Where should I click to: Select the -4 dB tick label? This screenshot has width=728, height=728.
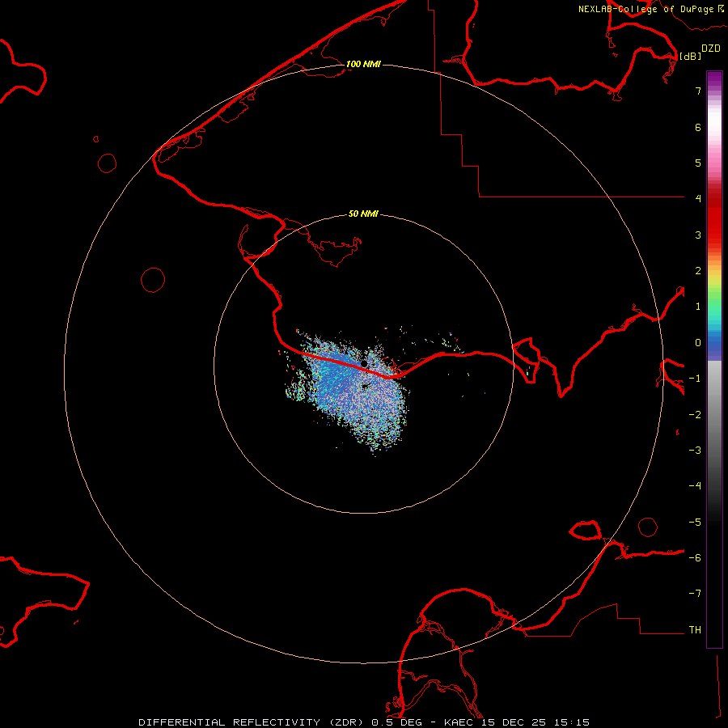coord(695,485)
